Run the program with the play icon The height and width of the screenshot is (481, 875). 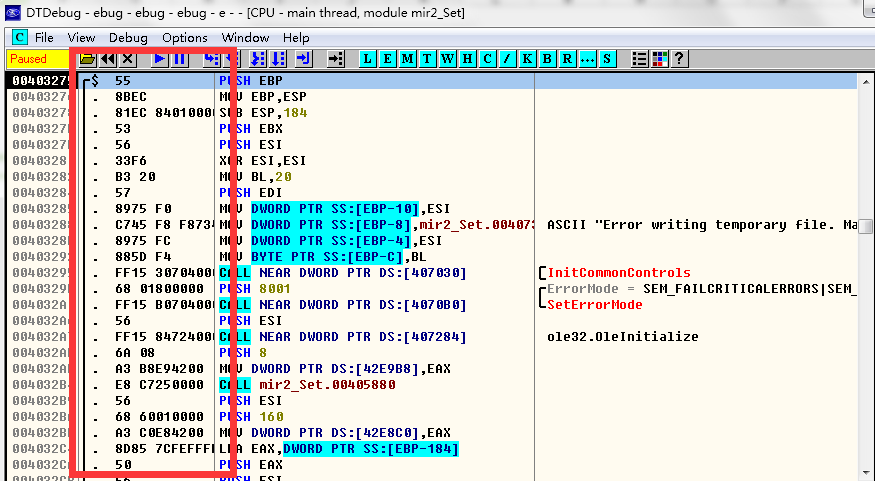(x=160, y=59)
